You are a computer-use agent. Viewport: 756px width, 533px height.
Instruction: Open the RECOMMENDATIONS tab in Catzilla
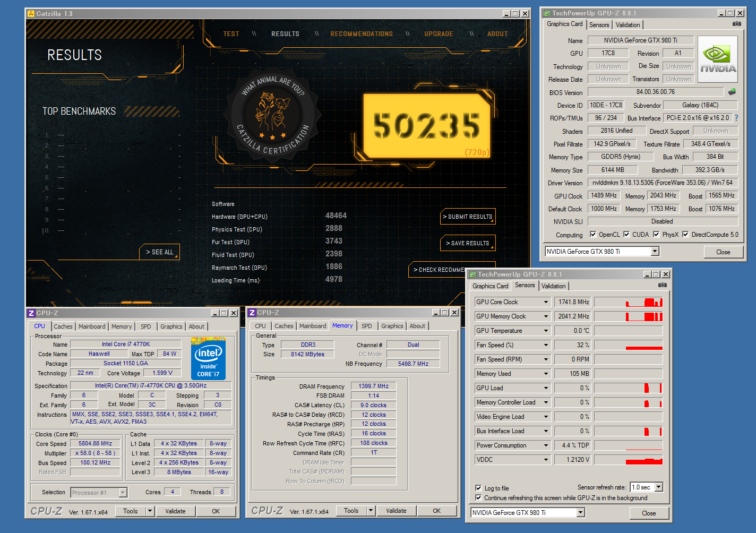[362, 34]
